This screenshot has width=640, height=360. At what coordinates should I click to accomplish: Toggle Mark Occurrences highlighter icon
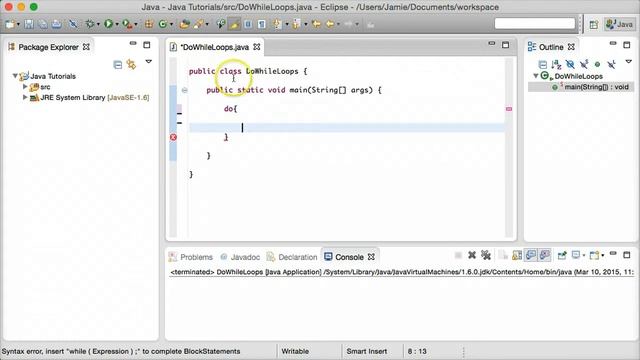pyautogui.click(x=234, y=24)
